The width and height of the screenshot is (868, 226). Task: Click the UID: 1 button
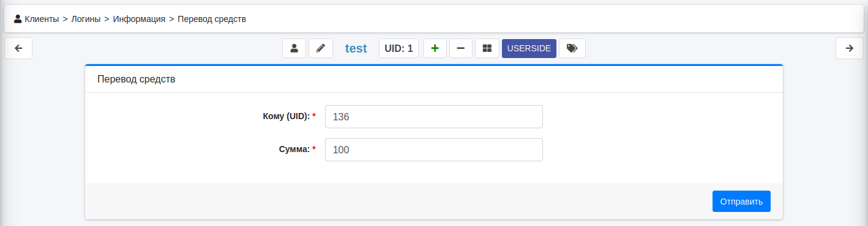tap(398, 48)
